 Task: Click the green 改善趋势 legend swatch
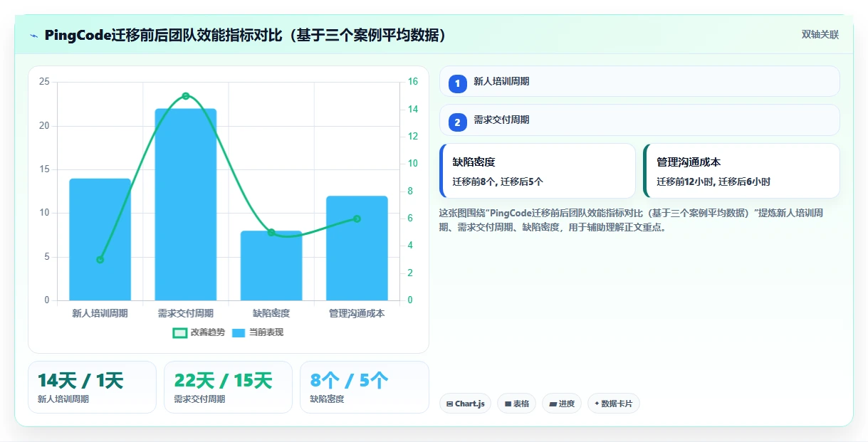pos(180,332)
